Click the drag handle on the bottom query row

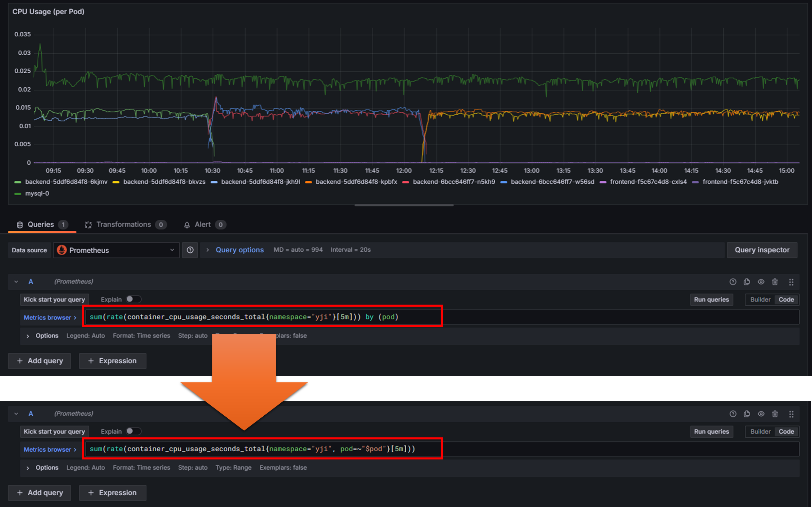pos(791,414)
